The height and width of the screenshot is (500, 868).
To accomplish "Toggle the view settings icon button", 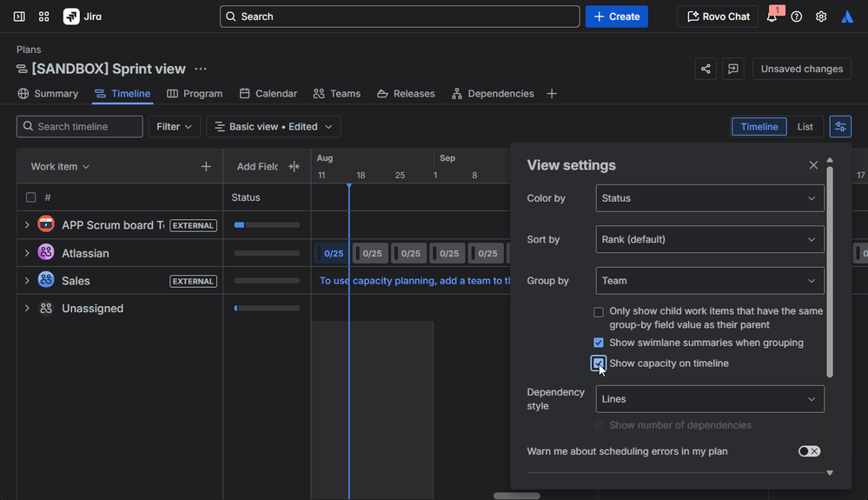I will tap(839, 127).
